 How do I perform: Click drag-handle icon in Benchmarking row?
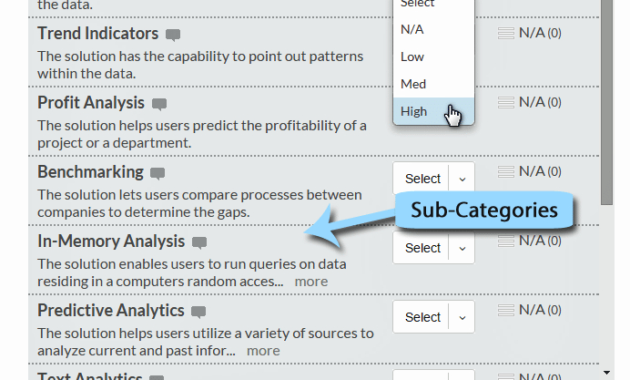tap(506, 172)
